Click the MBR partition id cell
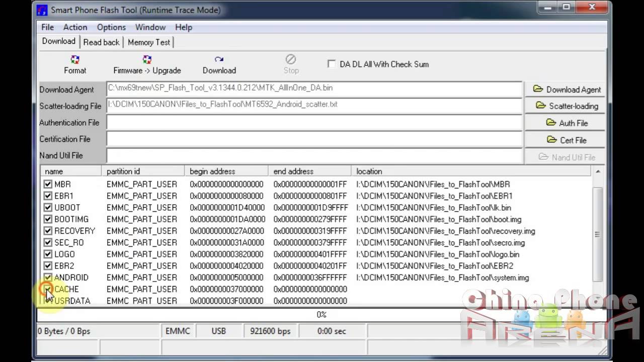 [x=142, y=185]
